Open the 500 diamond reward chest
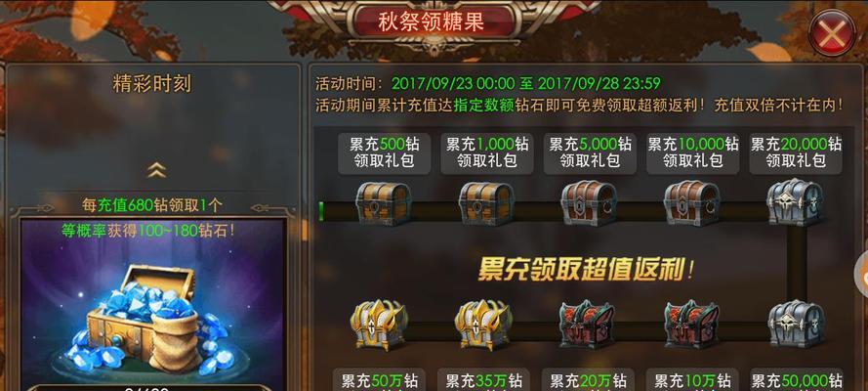The height and width of the screenshot is (391, 868). pos(383,203)
